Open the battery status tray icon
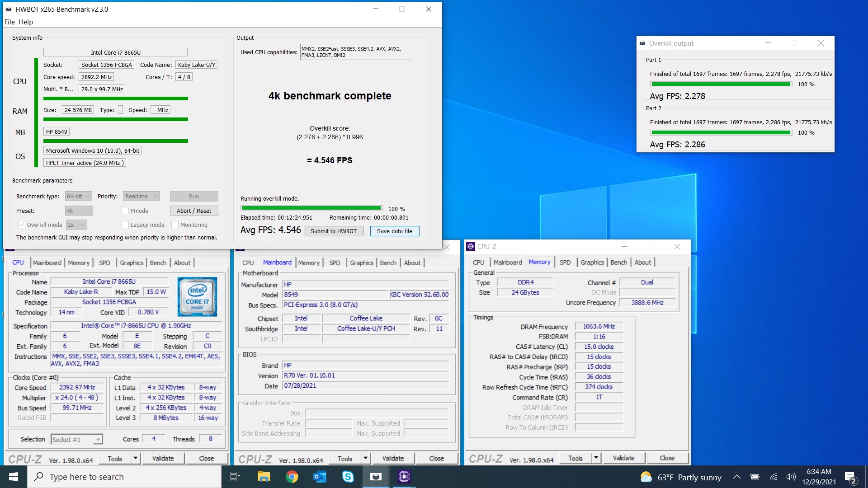 755,477
